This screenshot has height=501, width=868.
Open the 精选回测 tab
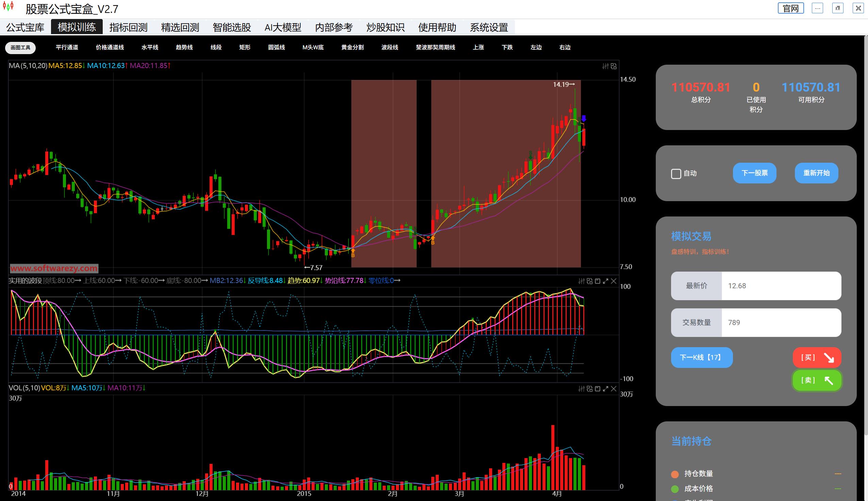(180, 27)
